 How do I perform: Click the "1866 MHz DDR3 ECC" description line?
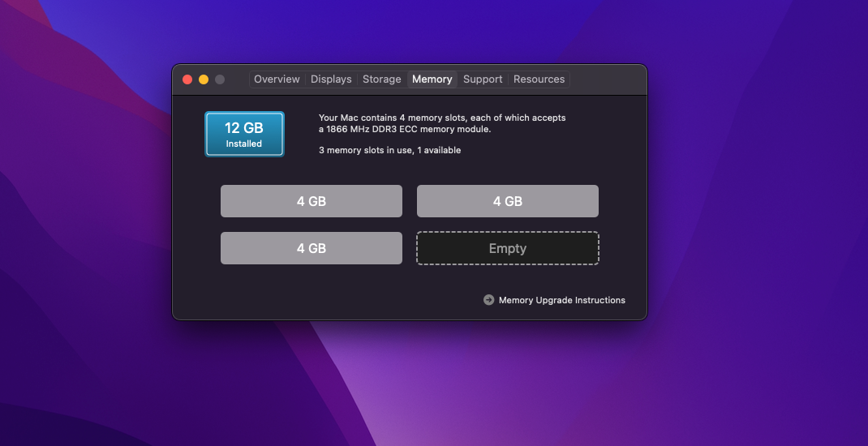coord(405,130)
